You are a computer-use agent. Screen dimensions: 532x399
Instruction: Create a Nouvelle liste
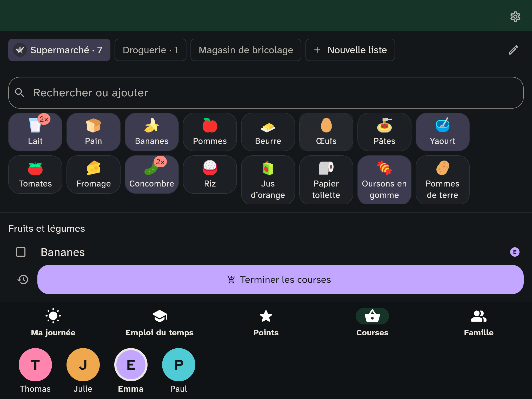coord(350,50)
